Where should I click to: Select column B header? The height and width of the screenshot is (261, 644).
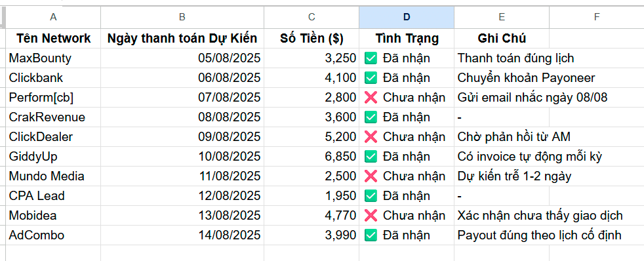[x=182, y=17]
